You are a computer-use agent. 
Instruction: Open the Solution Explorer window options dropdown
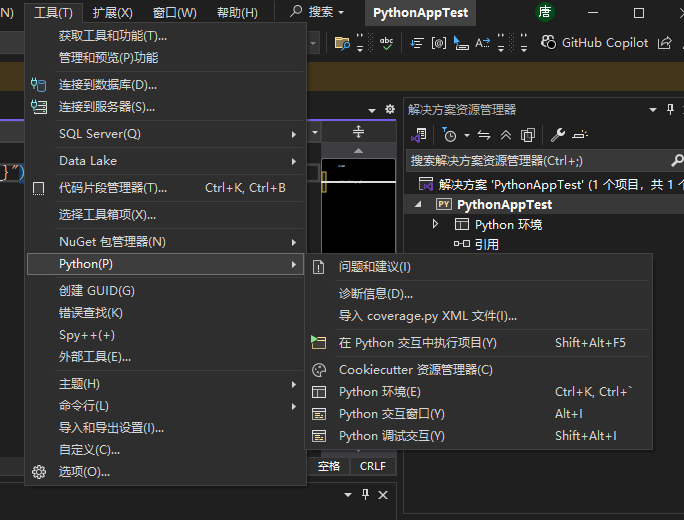(653, 109)
